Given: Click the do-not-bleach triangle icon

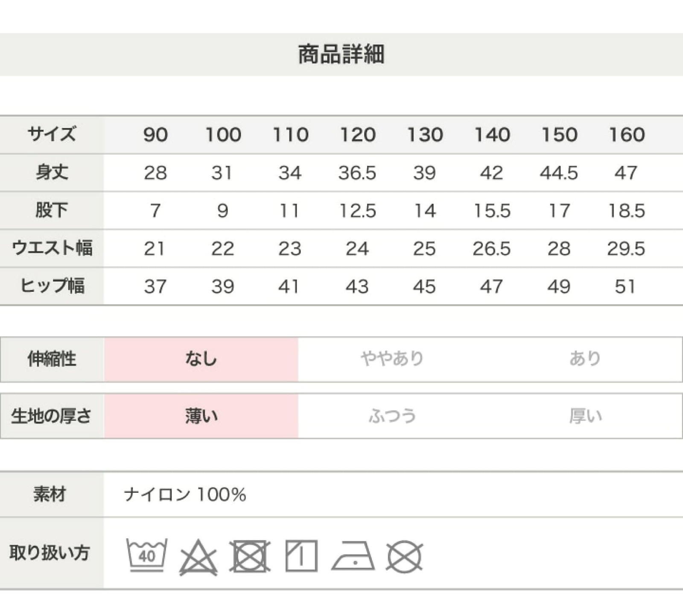Looking at the screenshot, I should pos(198,557).
